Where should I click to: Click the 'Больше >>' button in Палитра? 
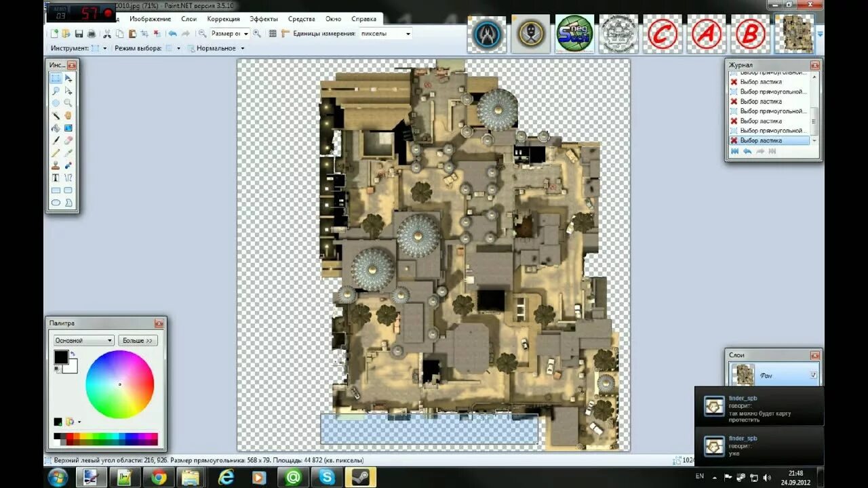pos(138,340)
